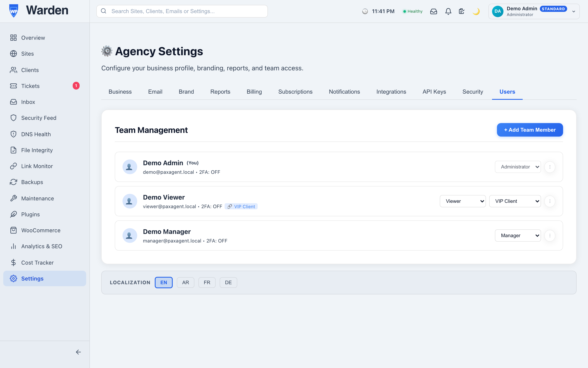Open the WooCommerce section

click(45, 230)
